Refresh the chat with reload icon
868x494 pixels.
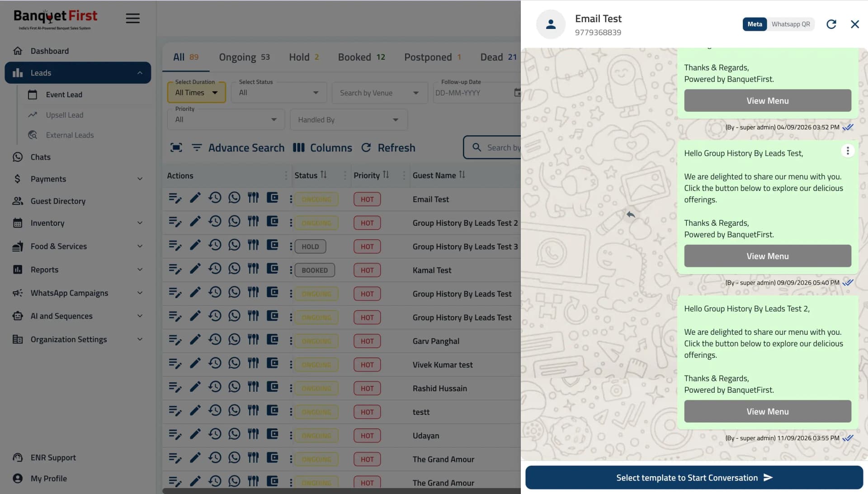(831, 24)
